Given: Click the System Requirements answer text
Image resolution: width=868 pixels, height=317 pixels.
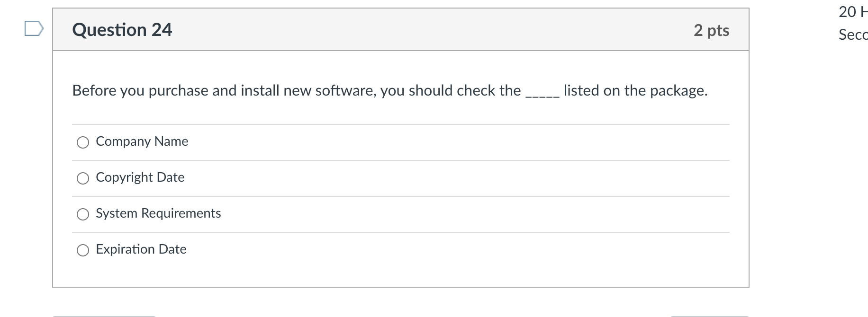Looking at the screenshot, I should click(158, 213).
